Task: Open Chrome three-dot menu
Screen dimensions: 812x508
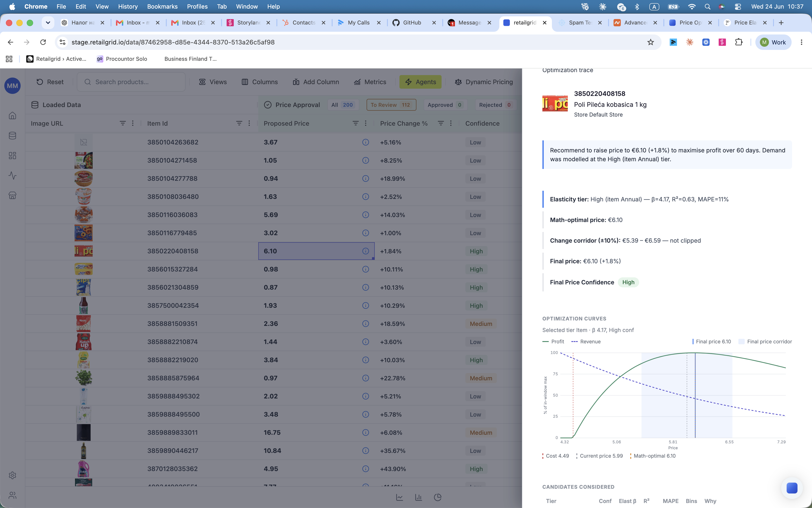Action: point(802,42)
